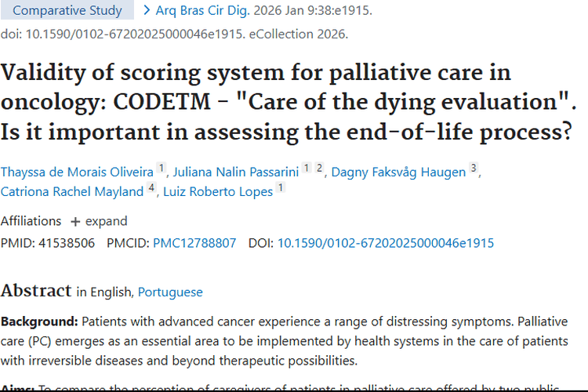Open the DOI 10.1590 article link
Image resolution: width=588 pixels, height=392 pixels.
click(386, 243)
